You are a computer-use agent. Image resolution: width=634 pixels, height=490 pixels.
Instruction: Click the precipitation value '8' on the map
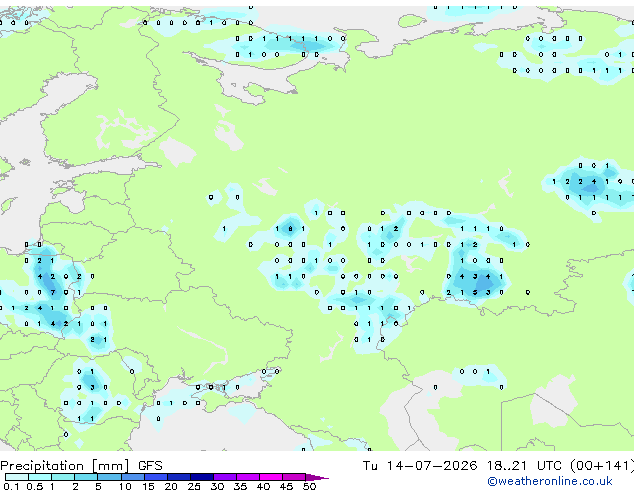tap(290, 229)
